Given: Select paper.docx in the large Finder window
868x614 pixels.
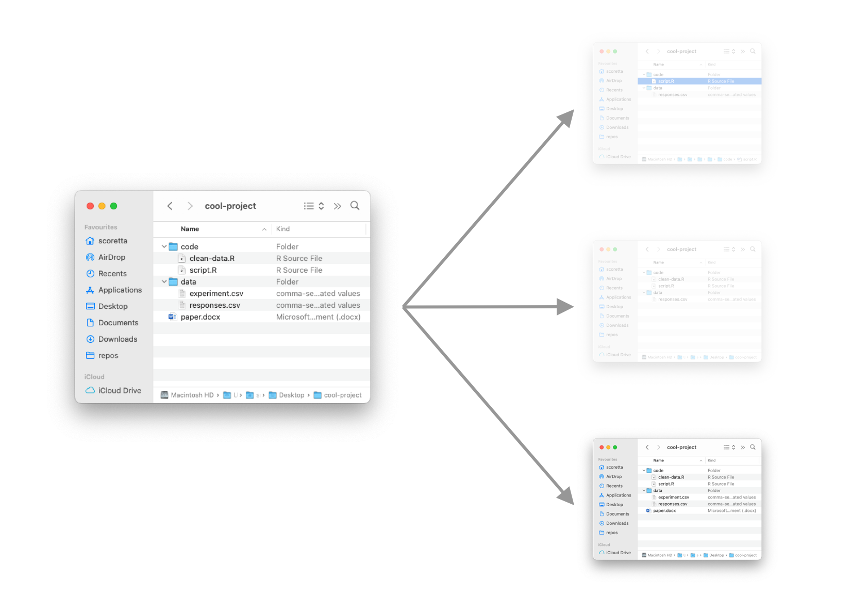Looking at the screenshot, I should click(x=200, y=317).
